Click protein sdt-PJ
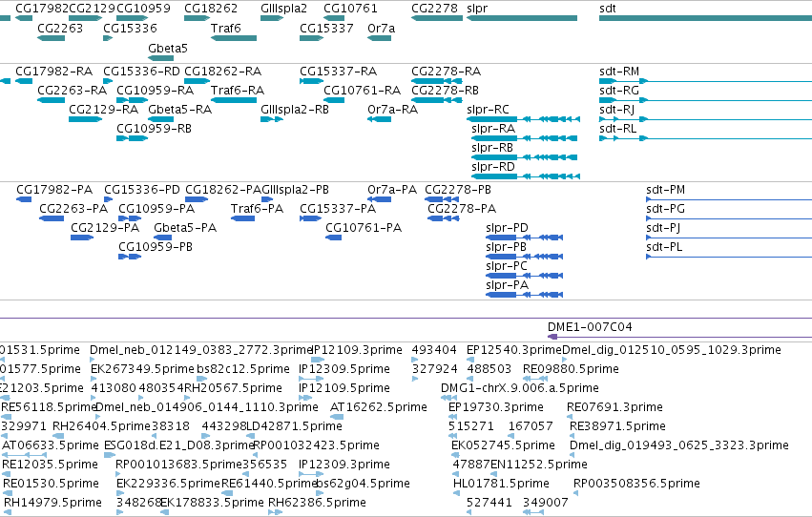Image resolution: width=812 pixels, height=517 pixels. click(x=729, y=238)
